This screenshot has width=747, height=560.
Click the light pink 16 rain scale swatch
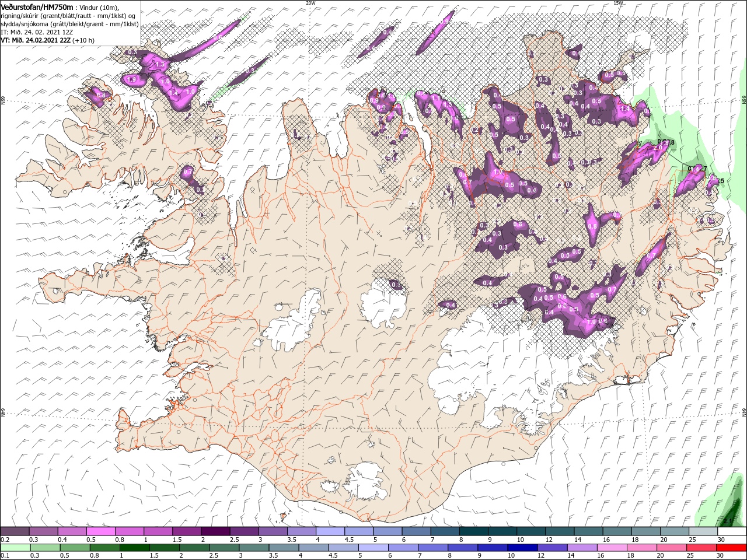tap(612, 548)
